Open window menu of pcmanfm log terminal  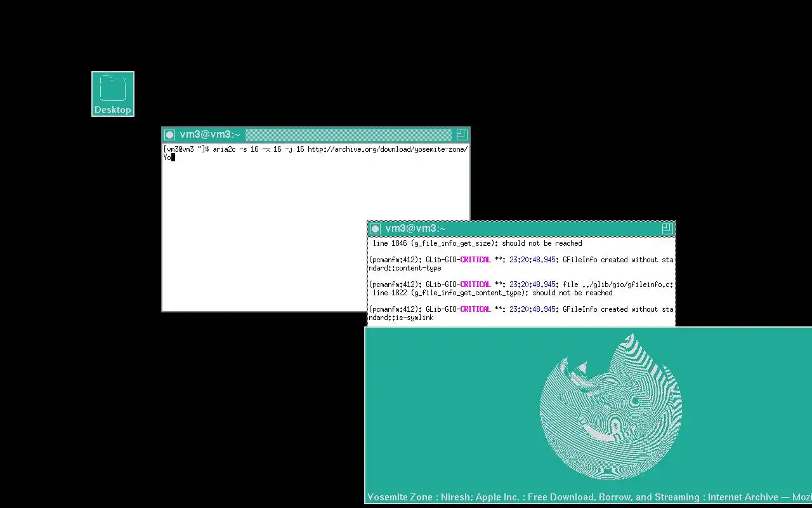(x=375, y=229)
